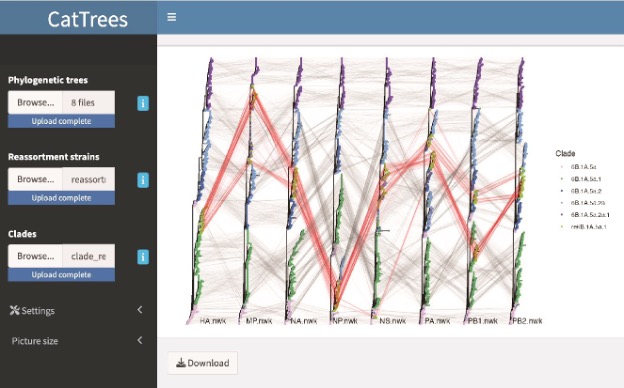This screenshot has height=388, width=624.
Task: Click the NA.nwk tree label
Action: click(304, 321)
